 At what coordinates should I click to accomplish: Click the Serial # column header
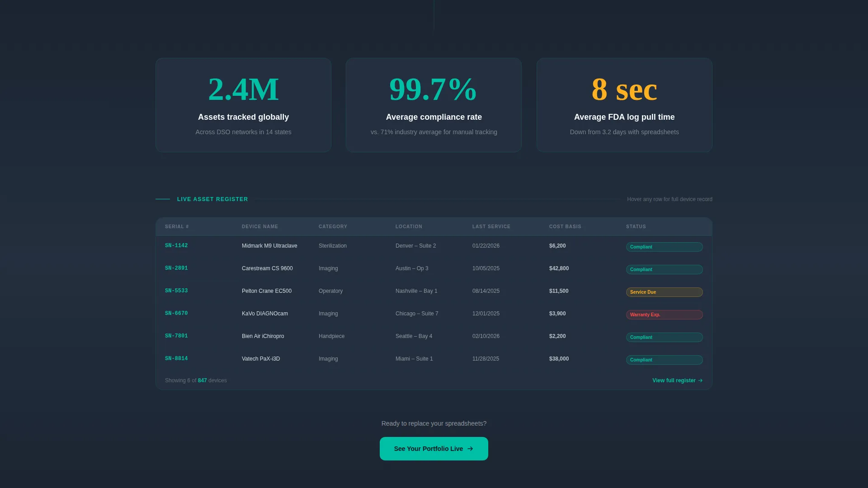coord(177,227)
